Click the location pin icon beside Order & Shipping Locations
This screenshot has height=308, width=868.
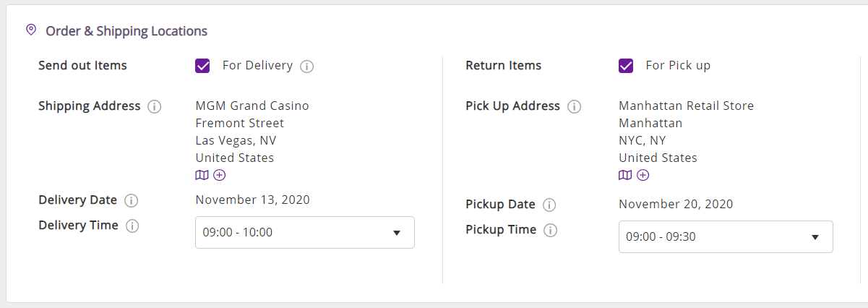(x=30, y=30)
